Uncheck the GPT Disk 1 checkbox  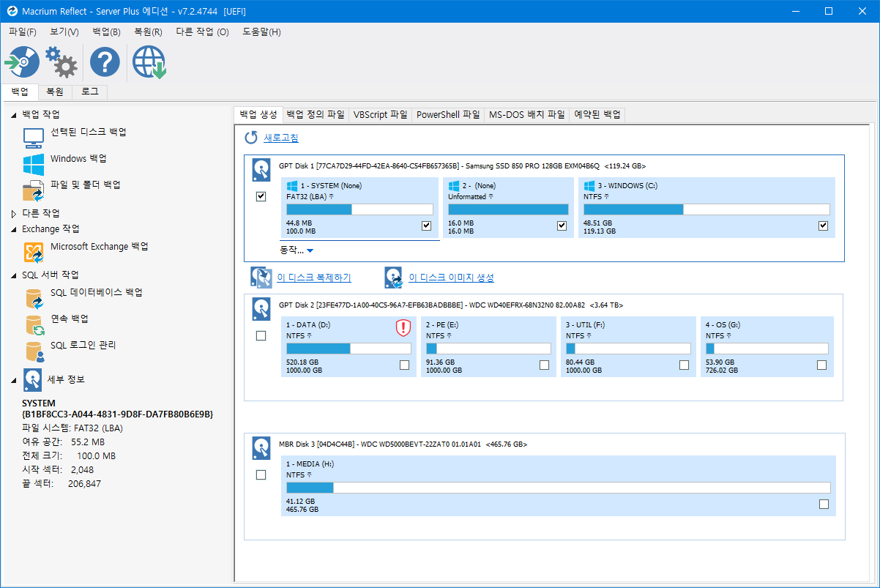pos(261,197)
